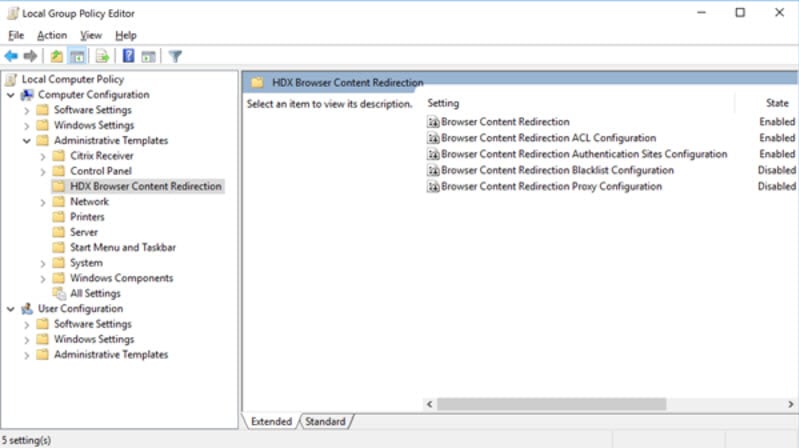Expand Software Settings under User Configuration

[27, 325]
